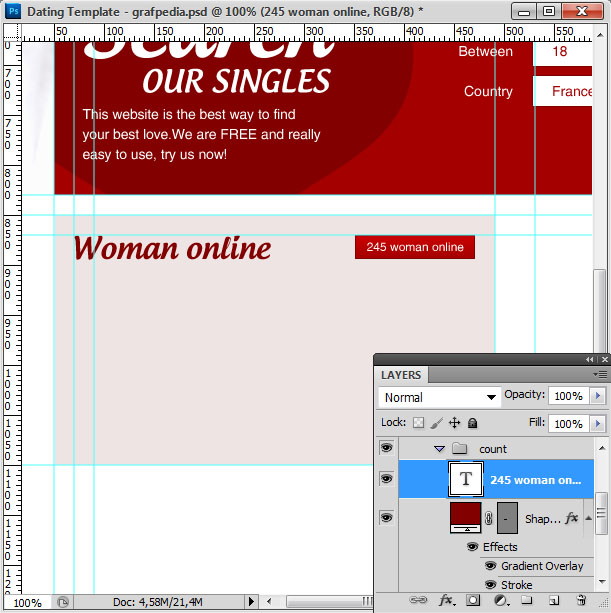Click the 245 woman online red button on canvas
Screen dimensions: 611x613
(415, 247)
